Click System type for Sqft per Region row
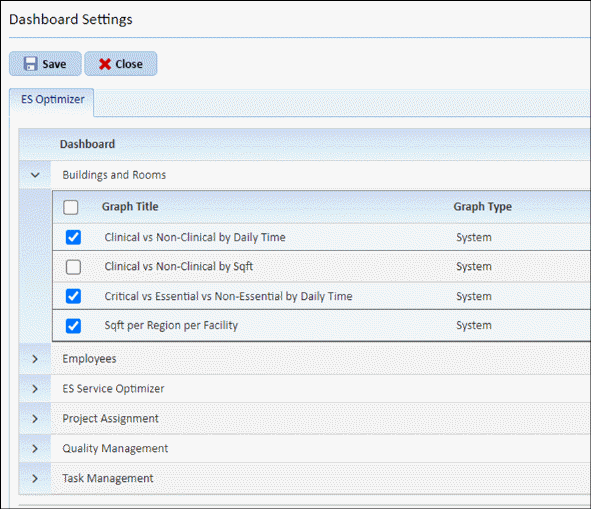 pos(474,325)
